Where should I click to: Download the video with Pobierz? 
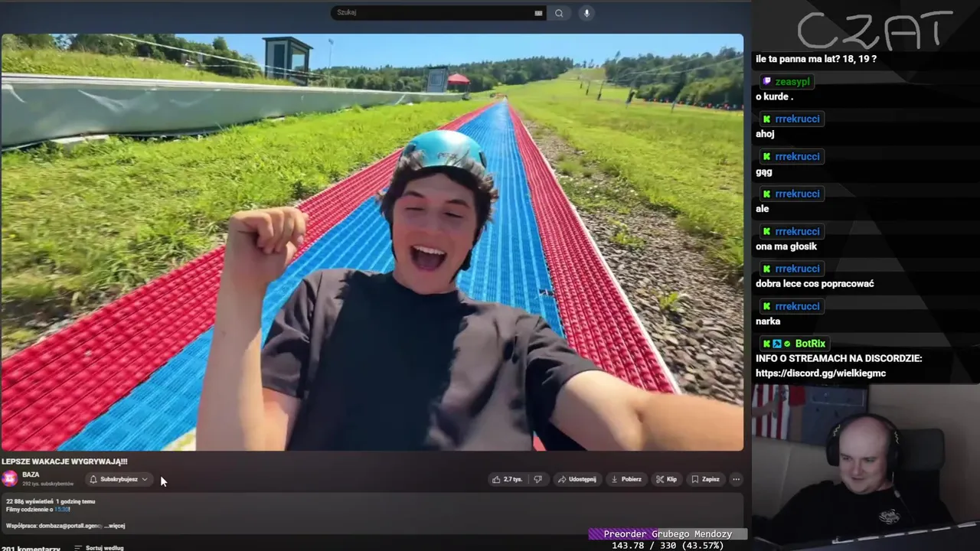(x=626, y=480)
